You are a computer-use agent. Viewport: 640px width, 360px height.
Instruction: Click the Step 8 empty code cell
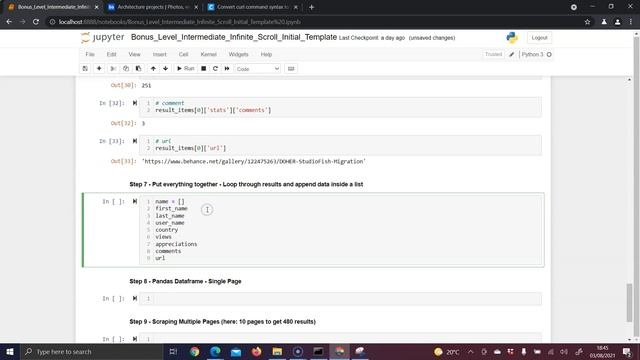click(340, 299)
